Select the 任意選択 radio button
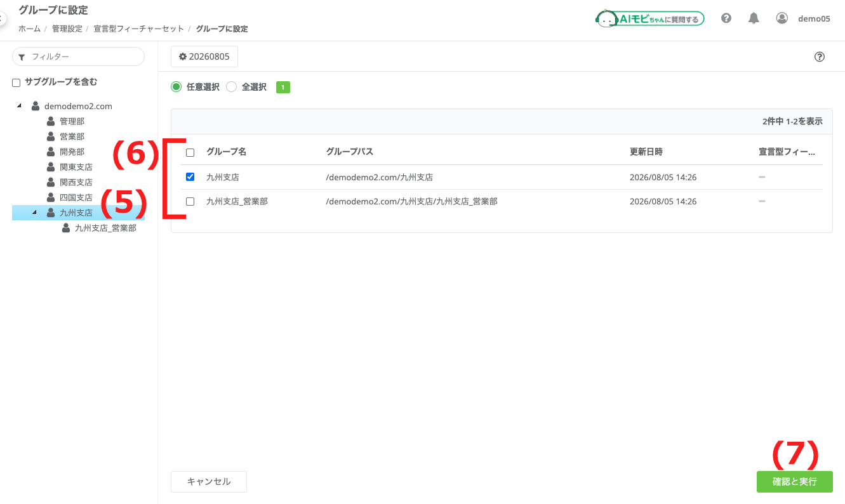This screenshot has height=504, width=845. click(176, 87)
